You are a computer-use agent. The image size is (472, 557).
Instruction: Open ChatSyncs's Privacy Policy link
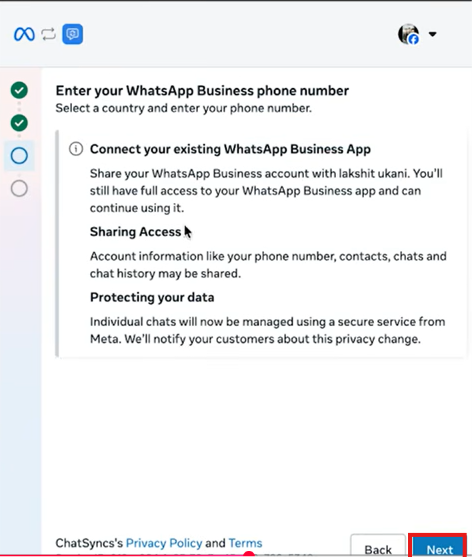[164, 543]
